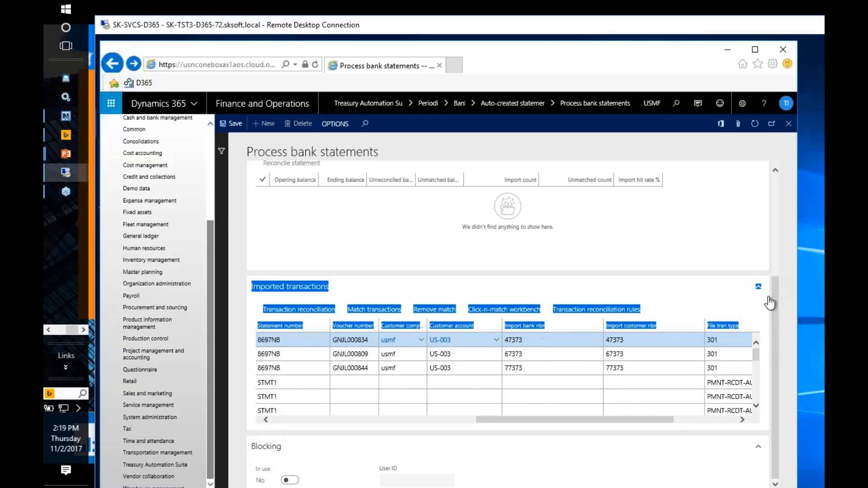The height and width of the screenshot is (488, 868).
Task: Open Dynamics 365 settings gear
Action: click(742, 103)
